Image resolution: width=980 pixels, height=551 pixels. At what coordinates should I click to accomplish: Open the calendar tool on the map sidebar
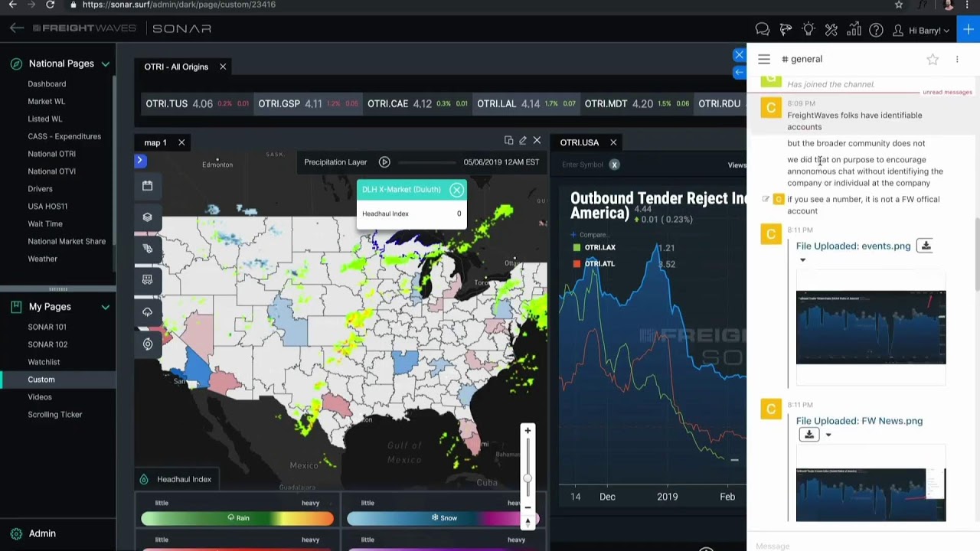(148, 185)
